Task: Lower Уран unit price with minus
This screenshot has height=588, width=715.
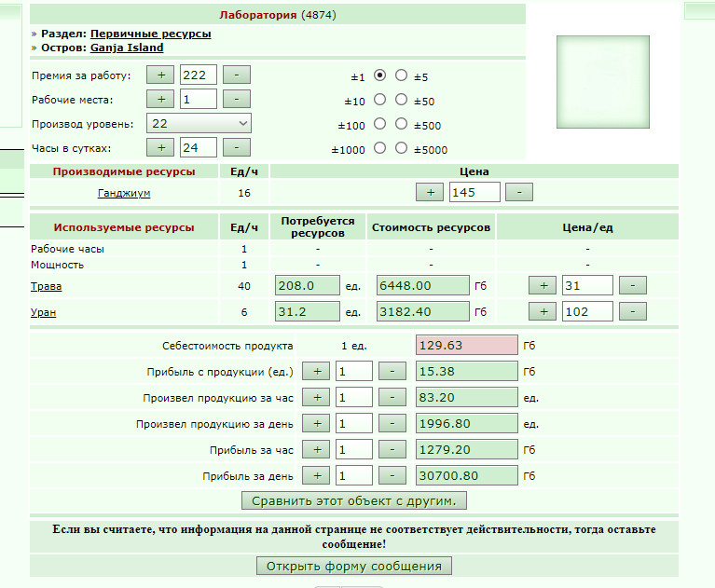Action: (632, 311)
